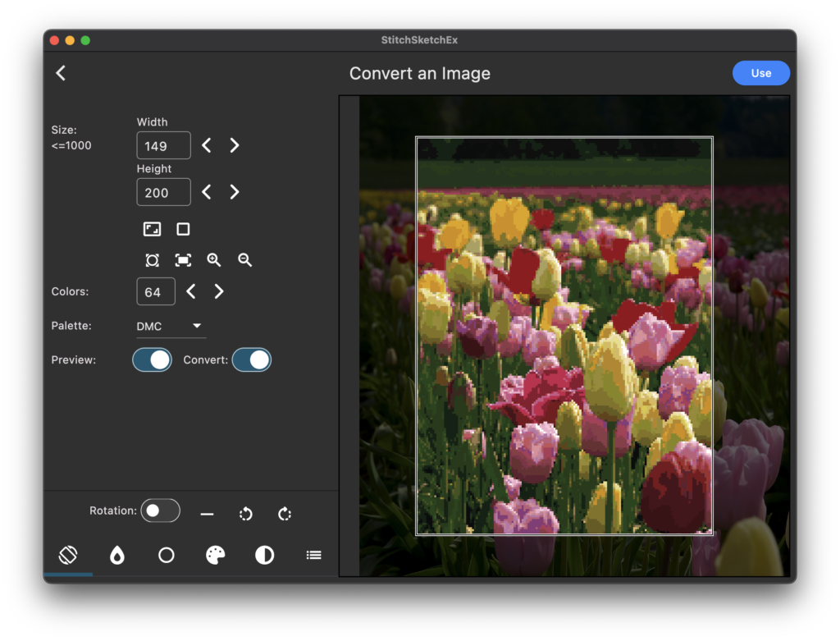Decrease the Colors count with left arrow

(x=190, y=291)
